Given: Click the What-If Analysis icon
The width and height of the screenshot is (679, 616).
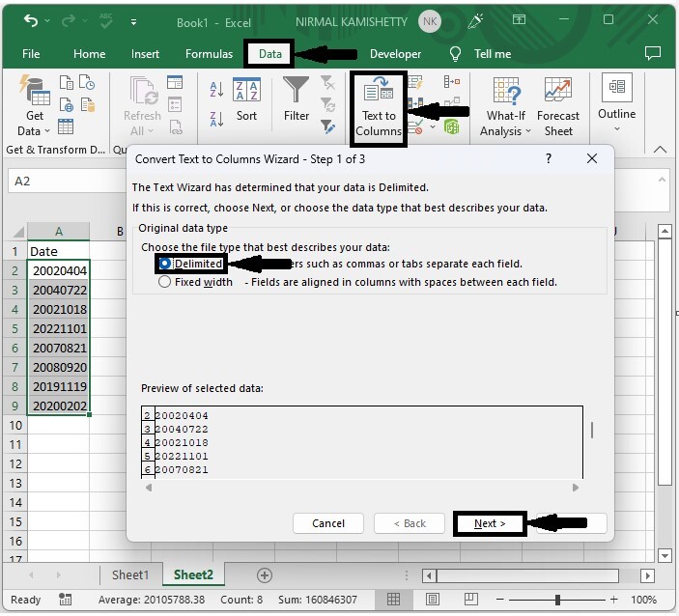Looking at the screenshot, I should coord(506,91).
